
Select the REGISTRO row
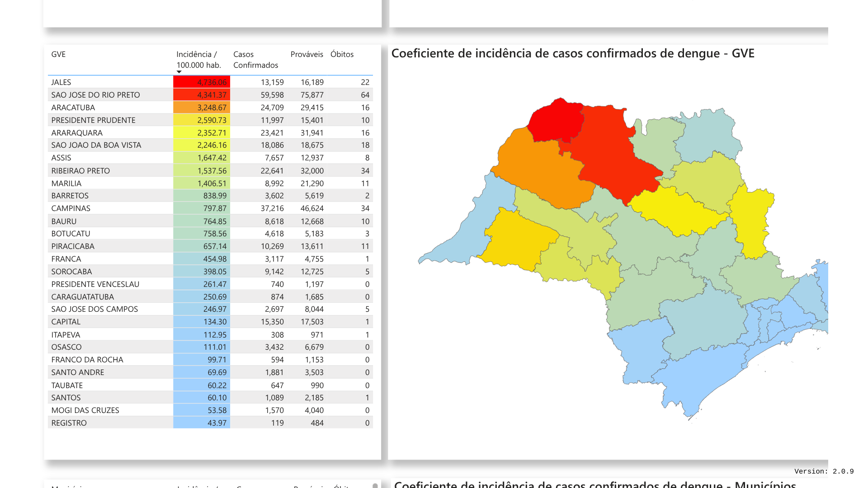[x=69, y=423]
